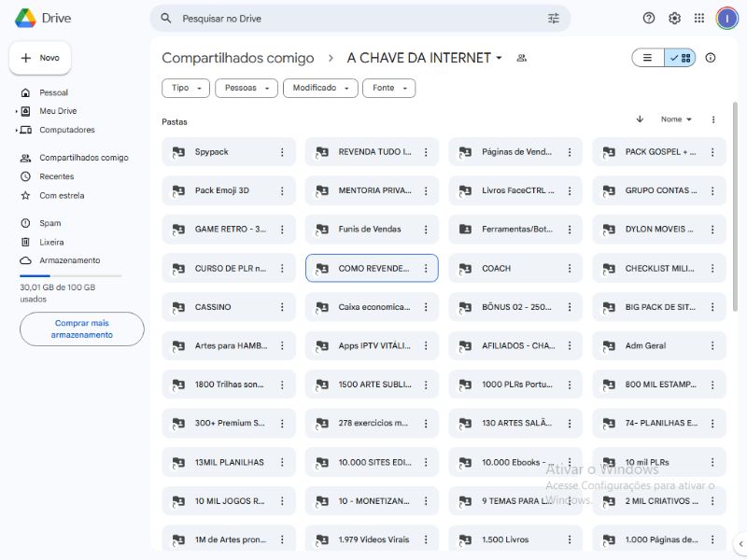Open the Nome sort dropdown
Image resolution: width=747 pixels, height=560 pixels.
(676, 119)
